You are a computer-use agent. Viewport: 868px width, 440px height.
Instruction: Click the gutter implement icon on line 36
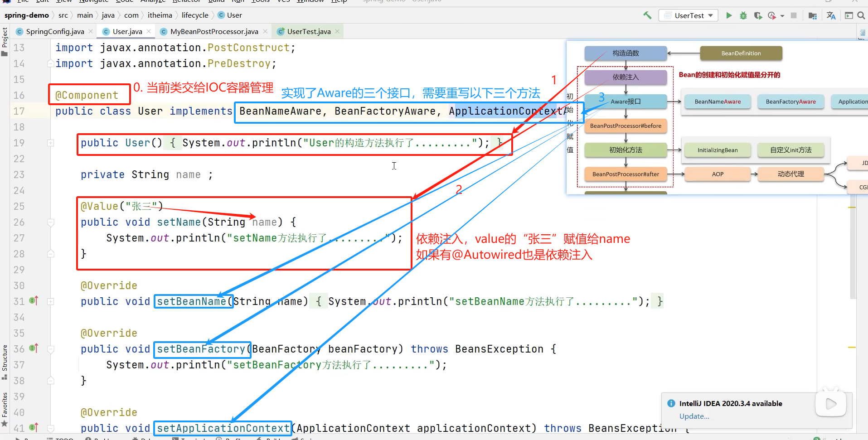34,348
